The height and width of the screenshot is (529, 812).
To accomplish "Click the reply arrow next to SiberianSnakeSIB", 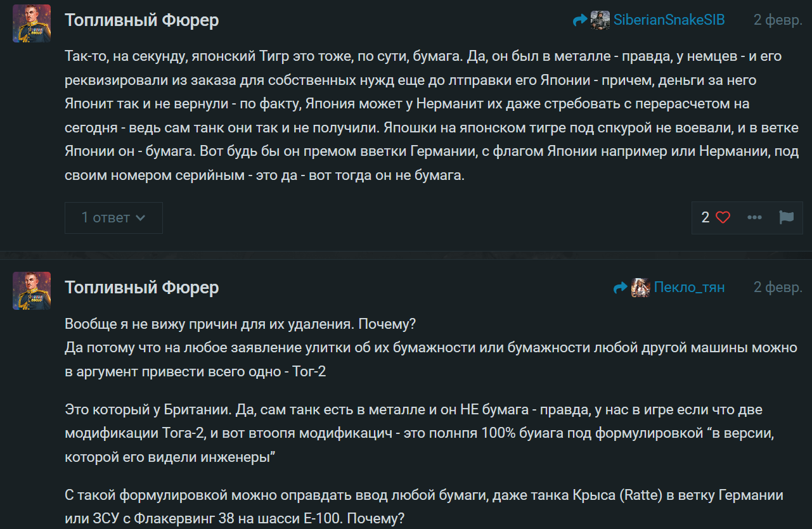I will [x=580, y=20].
